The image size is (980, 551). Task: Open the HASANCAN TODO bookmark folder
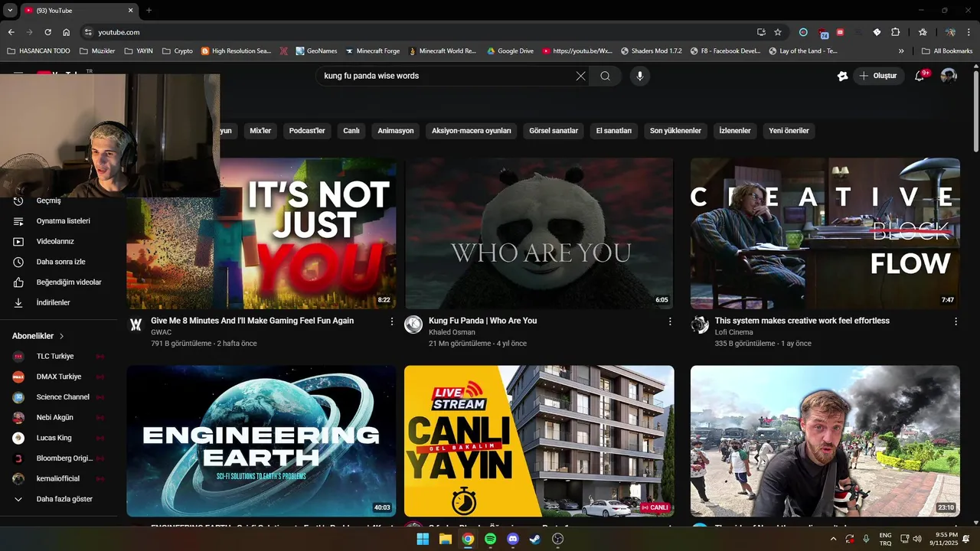tap(38, 51)
